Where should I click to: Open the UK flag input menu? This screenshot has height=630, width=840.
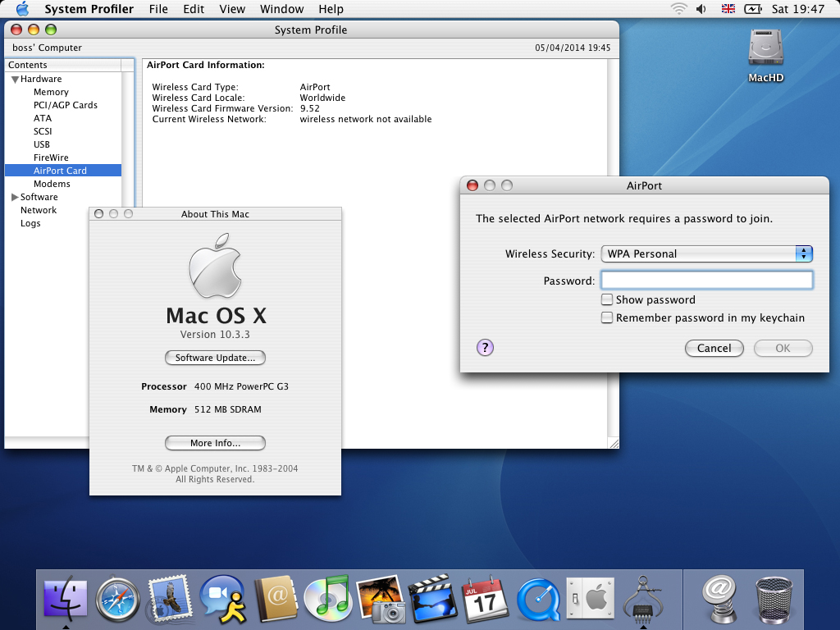(x=728, y=9)
